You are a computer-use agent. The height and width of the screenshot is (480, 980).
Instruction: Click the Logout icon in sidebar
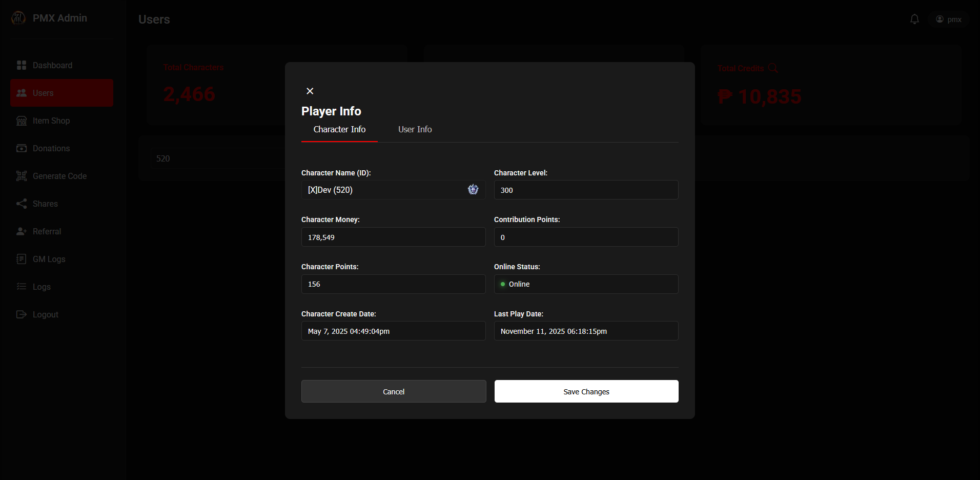pos(22,314)
